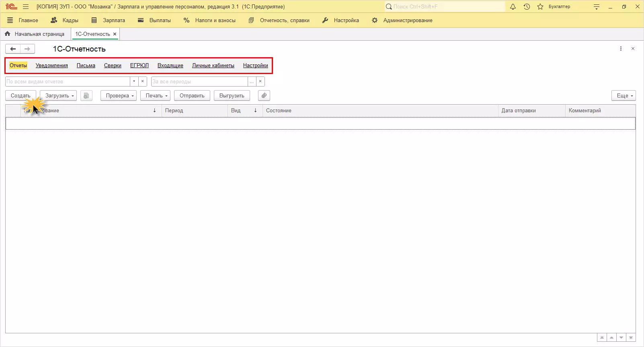Click the Создать button
Viewport: 644px width, 347px height.
[x=21, y=96]
